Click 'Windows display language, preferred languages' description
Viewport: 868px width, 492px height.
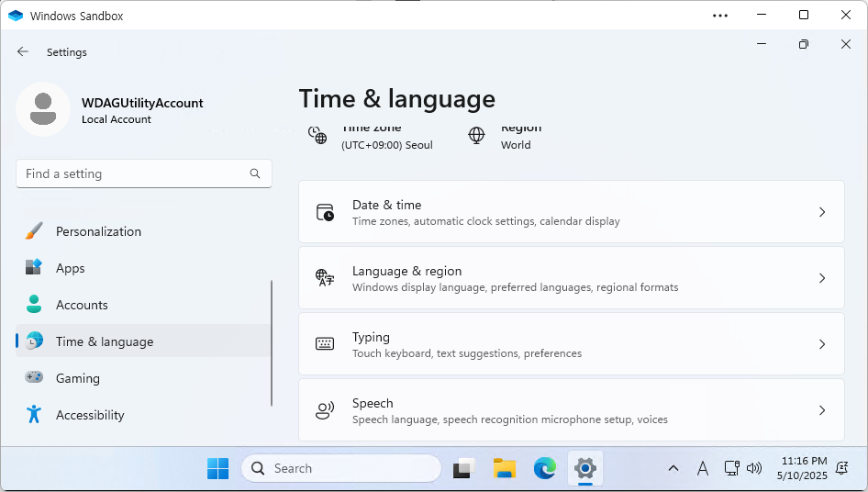515,287
